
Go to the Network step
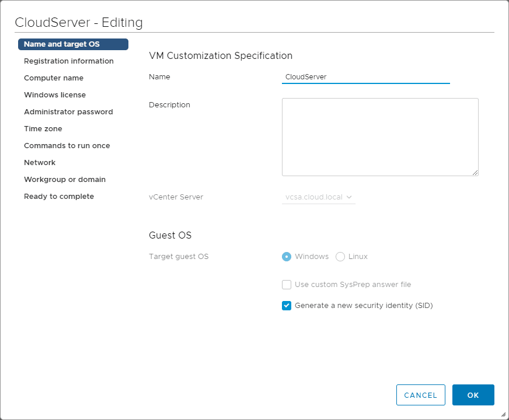(40, 163)
